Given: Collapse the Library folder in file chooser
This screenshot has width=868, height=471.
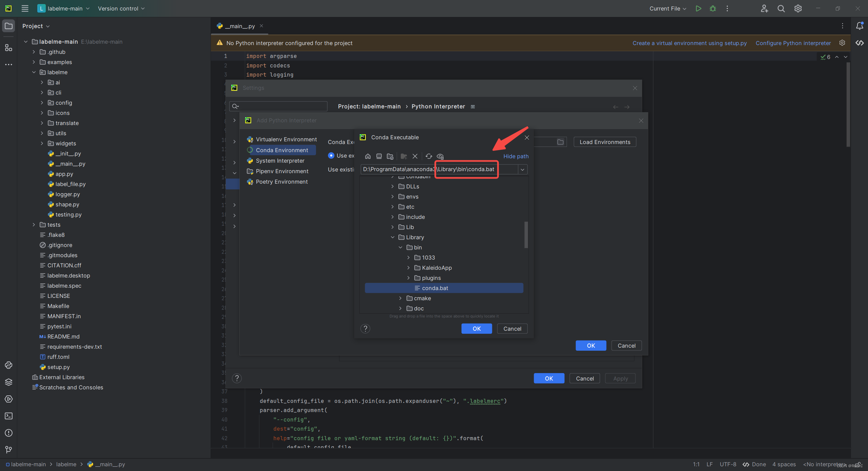Looking at the screenshot, I should click(x=393, y=237).
